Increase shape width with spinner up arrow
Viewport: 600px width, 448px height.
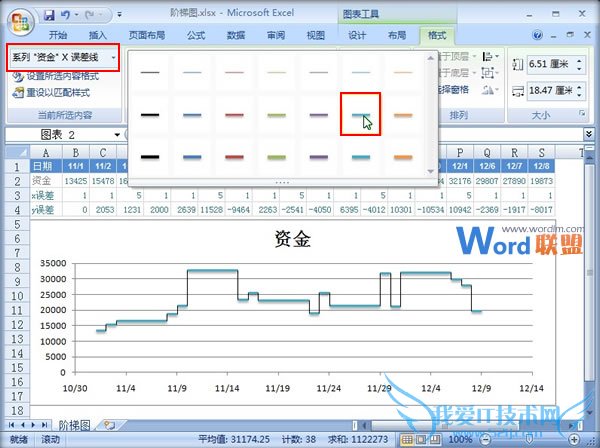[579, 87]
